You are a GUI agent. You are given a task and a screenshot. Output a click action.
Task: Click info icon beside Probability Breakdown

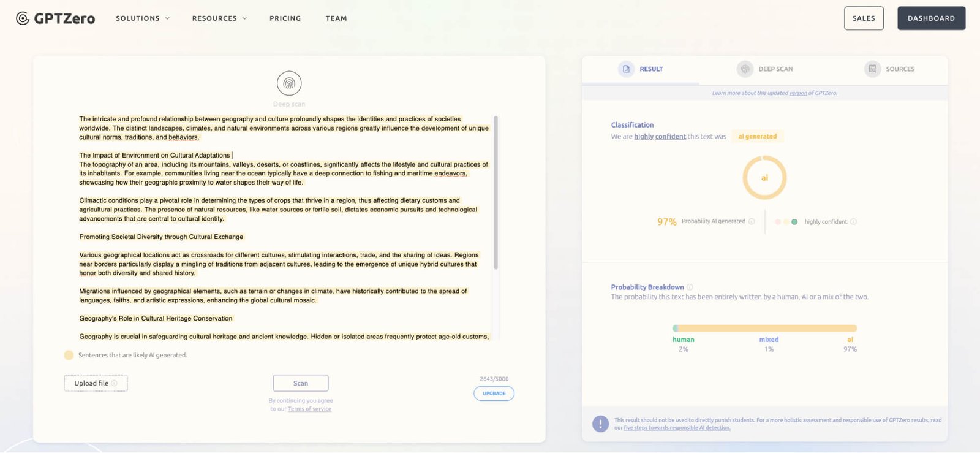point(690,287)
